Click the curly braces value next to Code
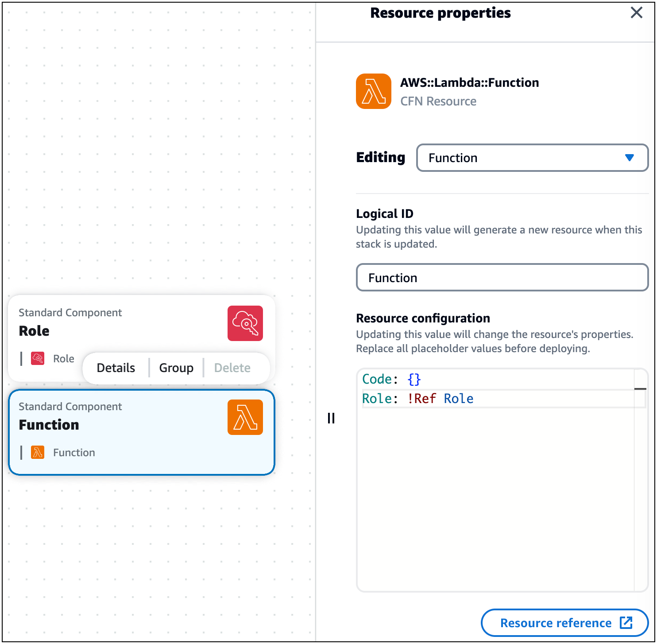 (414, 379)
